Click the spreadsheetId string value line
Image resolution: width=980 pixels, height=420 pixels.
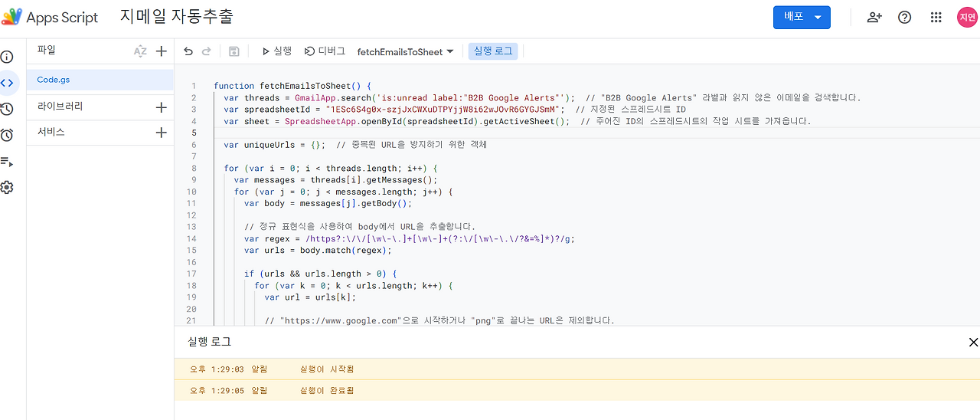point(455,110)
